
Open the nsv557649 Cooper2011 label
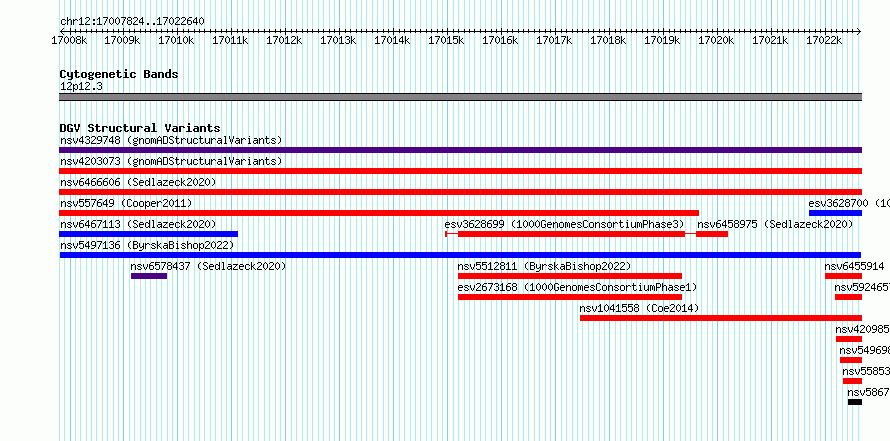pyautogui.click(x=126, y=203)
